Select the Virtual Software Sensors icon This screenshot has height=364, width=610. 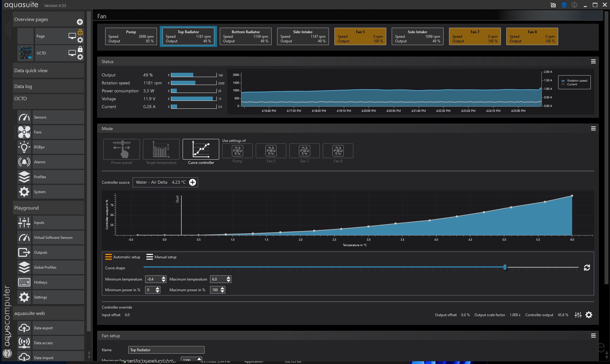[24, 237]
